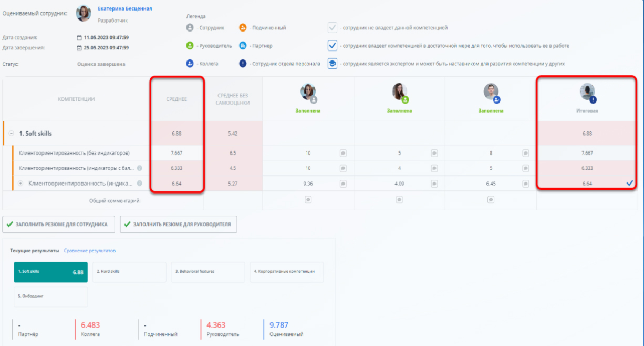This screenshot has height=346, width=644.
Task: Click 'Заполнить резюме для сотрудника' button
Action: pos(58,225)
